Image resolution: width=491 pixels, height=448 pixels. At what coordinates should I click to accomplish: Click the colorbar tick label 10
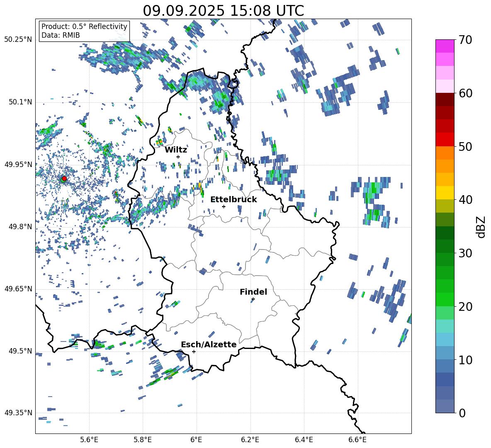(466, 360)
